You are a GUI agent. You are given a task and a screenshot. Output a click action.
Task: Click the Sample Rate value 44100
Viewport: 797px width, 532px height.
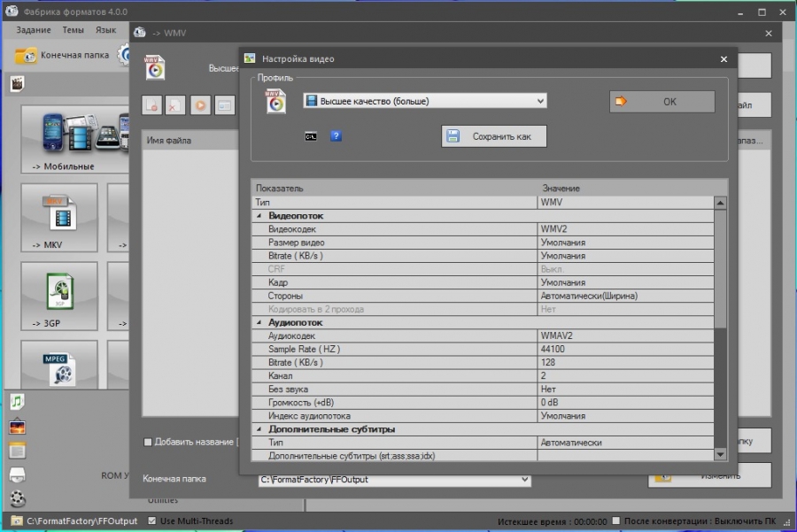tap(625, 349)
